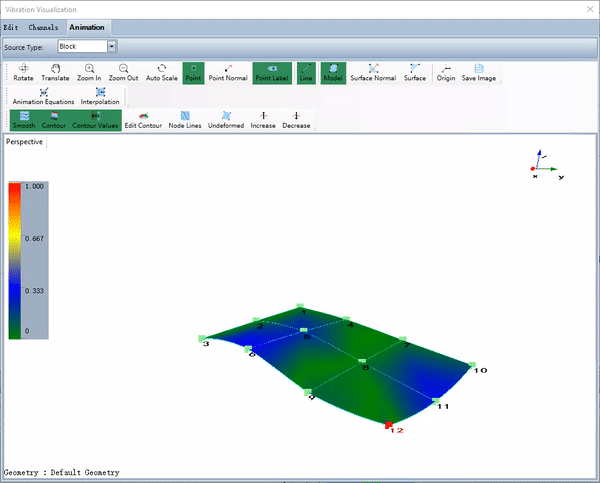Click the Source Type Block field

pyautogui.click(x=83, y=46)
